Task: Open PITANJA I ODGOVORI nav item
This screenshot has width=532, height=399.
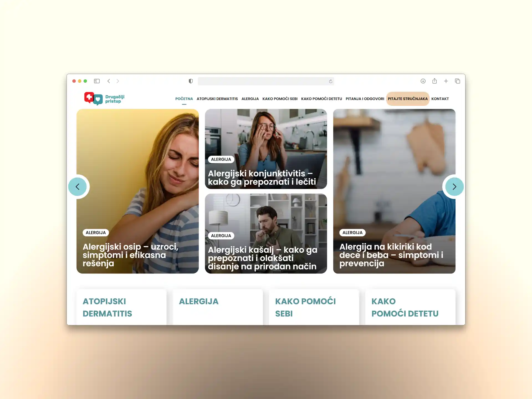Action: point(365,99)
